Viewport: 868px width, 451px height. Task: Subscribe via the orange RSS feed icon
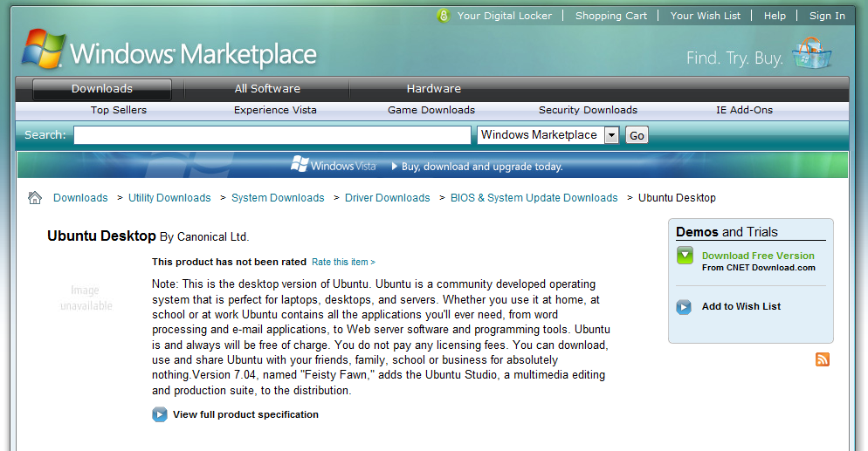[x=823, y=359]
